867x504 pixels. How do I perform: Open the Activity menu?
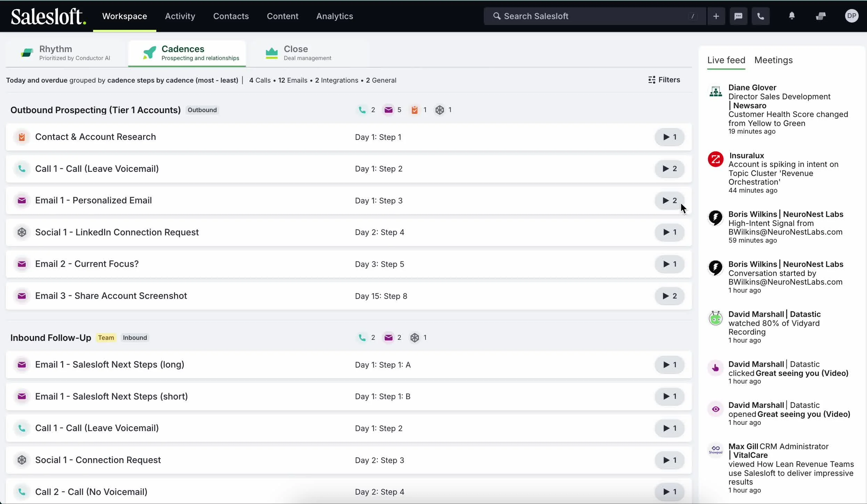[x=180, y=16]
